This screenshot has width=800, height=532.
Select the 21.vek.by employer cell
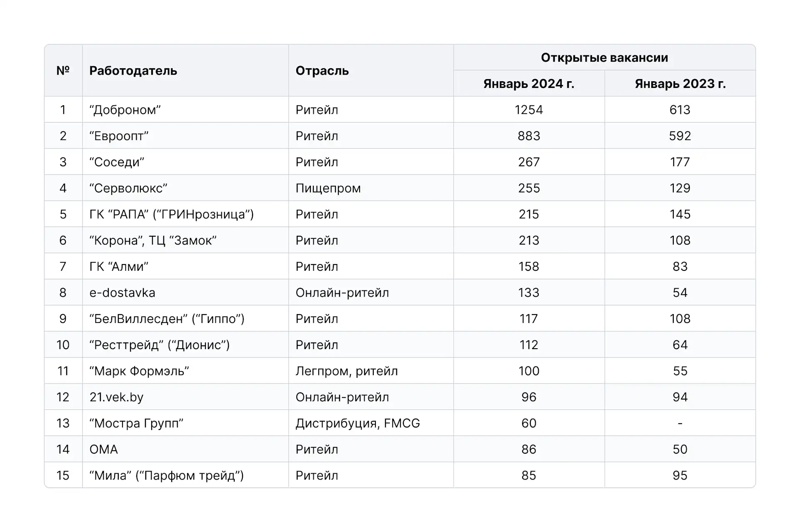point(116,397)
